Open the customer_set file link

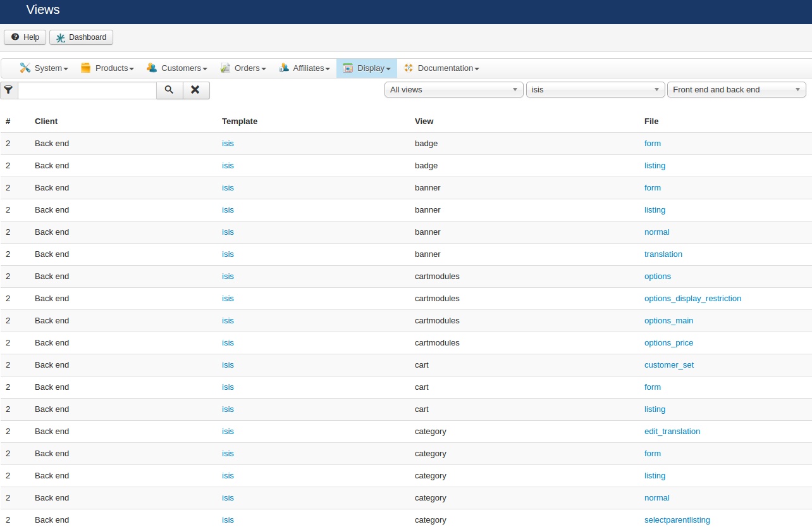669,365
